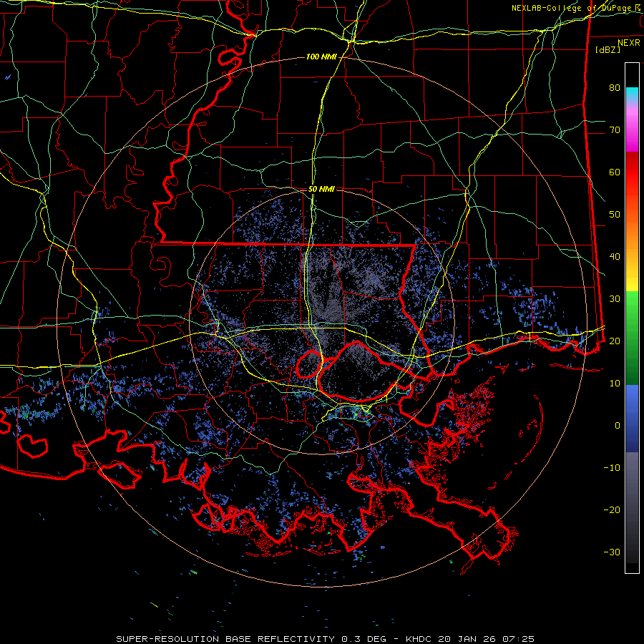Click the "NEXR" label above the color scale
Viewport: 644px width, 644px height.
click(628, 43)
